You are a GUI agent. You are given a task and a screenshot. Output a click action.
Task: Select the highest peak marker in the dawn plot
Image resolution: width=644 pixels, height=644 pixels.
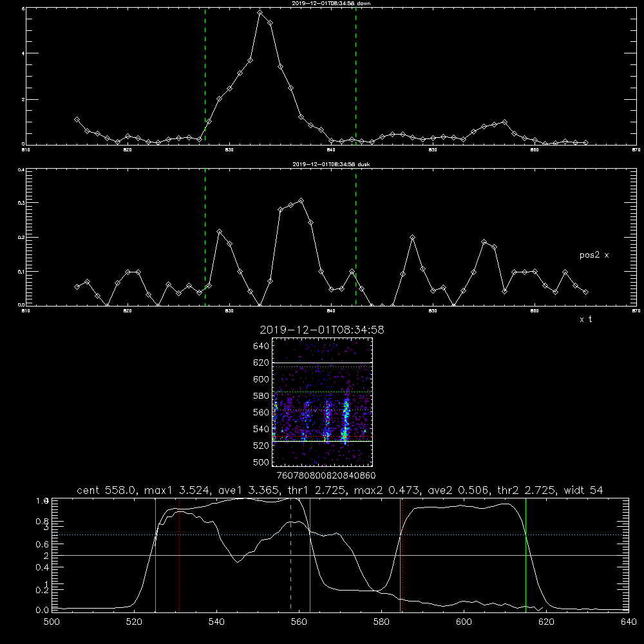pyautogui.click(x=260, y=13)
